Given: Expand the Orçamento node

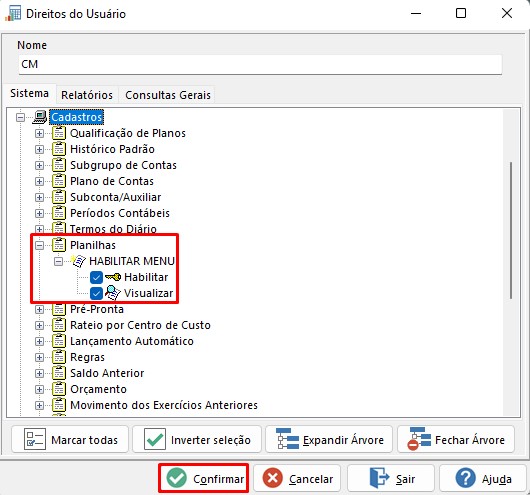Looking at the screenshot, I should pyautogui.click(x=40, y=389).
